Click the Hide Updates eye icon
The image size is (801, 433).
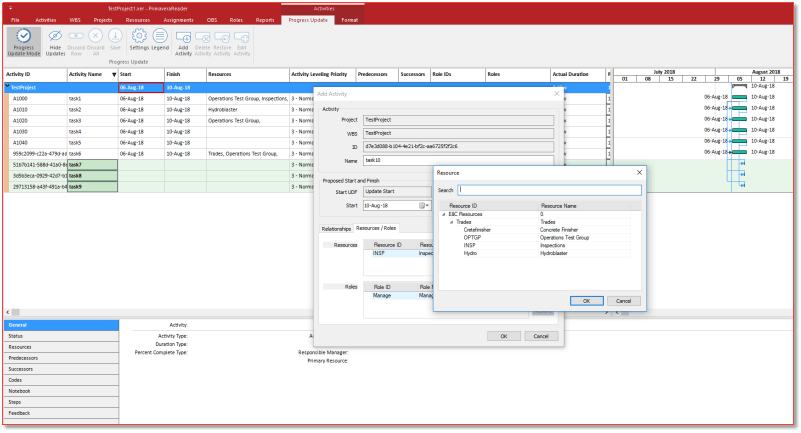coord(55,36)
